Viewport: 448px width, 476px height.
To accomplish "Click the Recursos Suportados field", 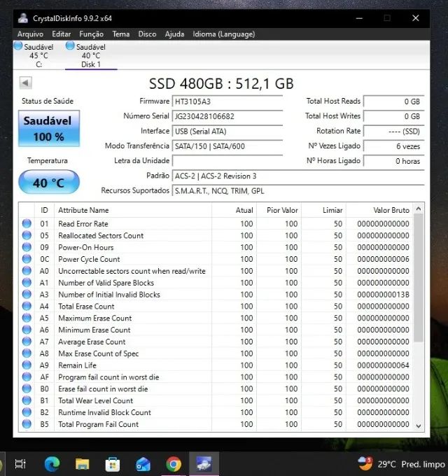I will click(x=298, y=191).
